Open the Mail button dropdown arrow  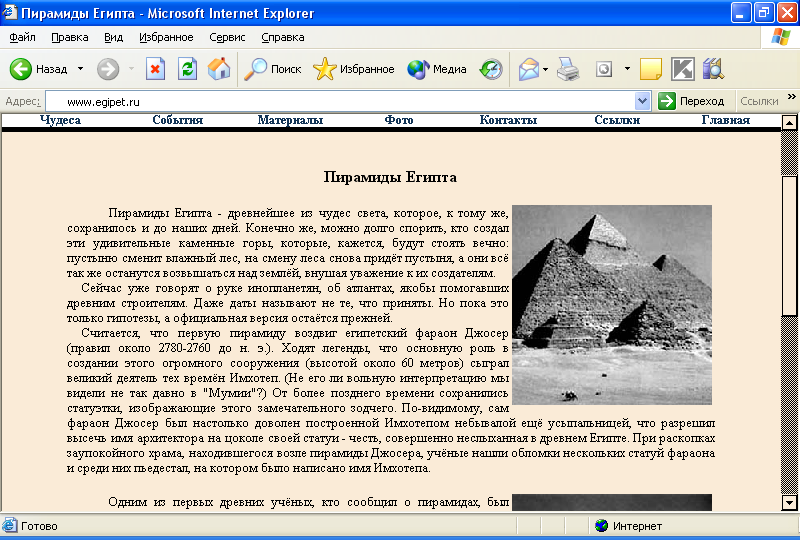[x=546, y=69]
